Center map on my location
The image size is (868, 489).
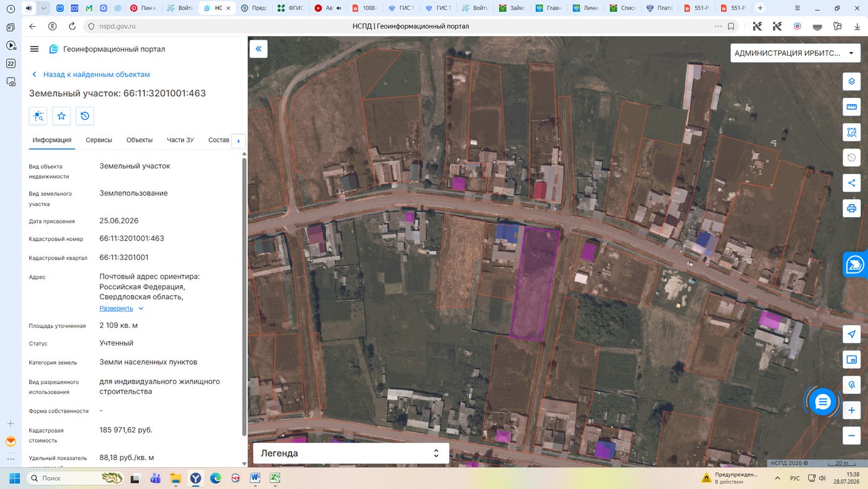point(852,334)
